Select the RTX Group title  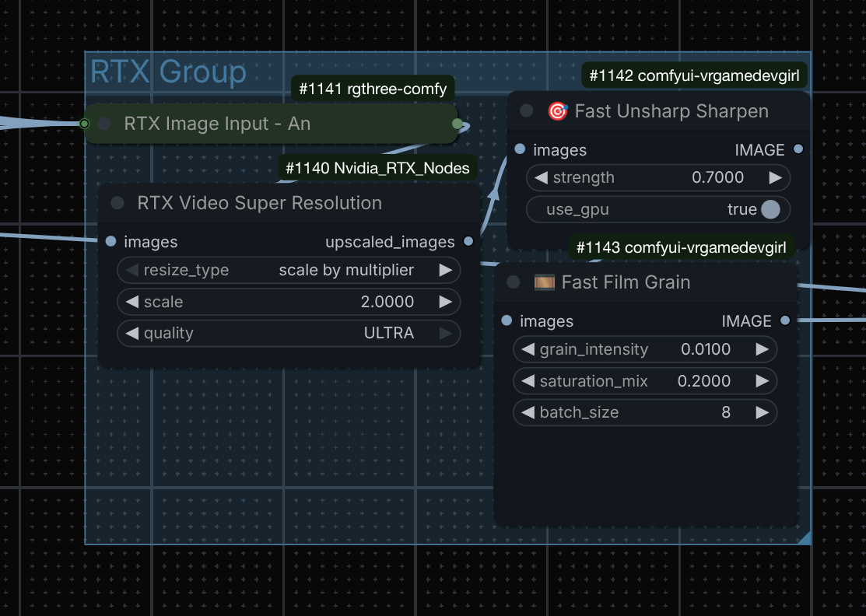(x=168, y=72)
